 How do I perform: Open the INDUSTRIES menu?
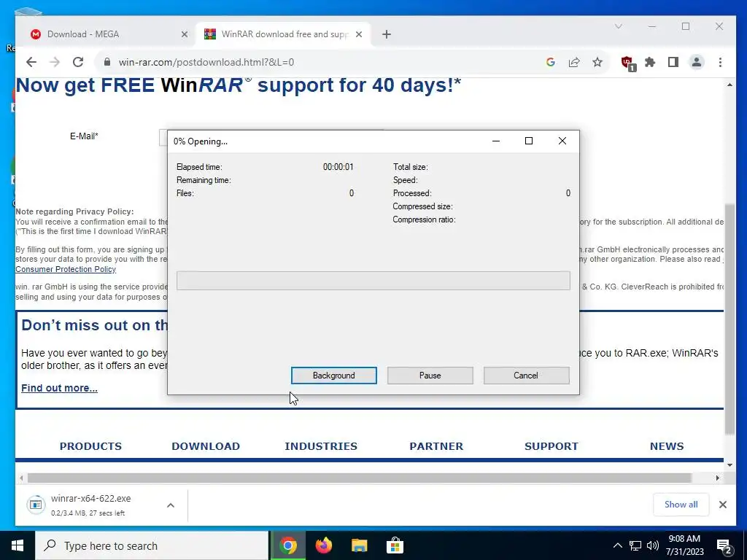click(321, 446)
